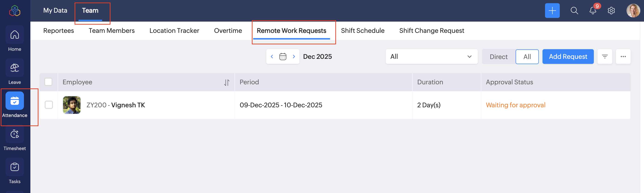Click the Add Request button
The image size is (644, 193).
click(x=568, y=57)
